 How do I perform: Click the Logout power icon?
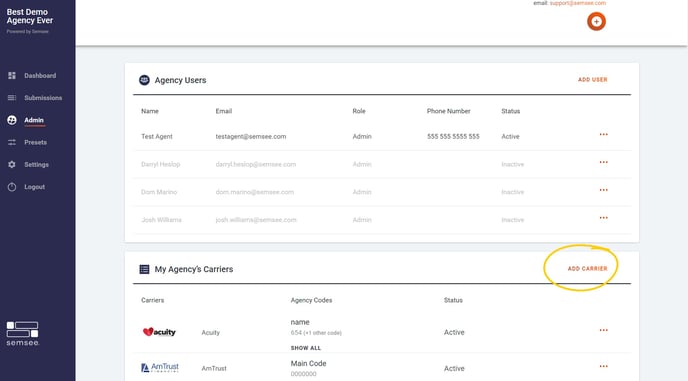pos(12,187)
